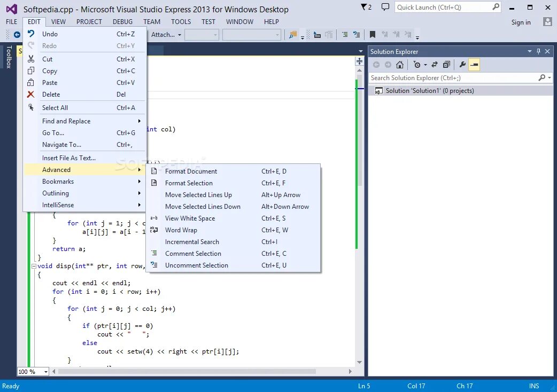This screenshot has width=557, height=392.
Task: Open the TOOLS menu
Action: (x=181, y=22)
